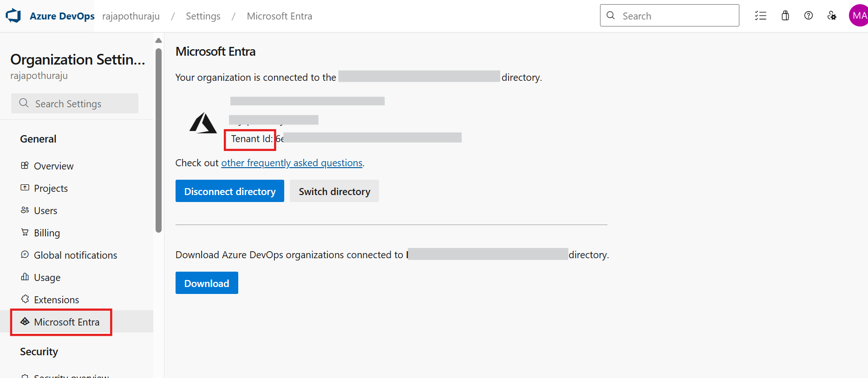Image resolution: width=868 pixels, height=378 pixels.
Task: Click the magnifier icon in Search Settings
Action: point(24,103)
